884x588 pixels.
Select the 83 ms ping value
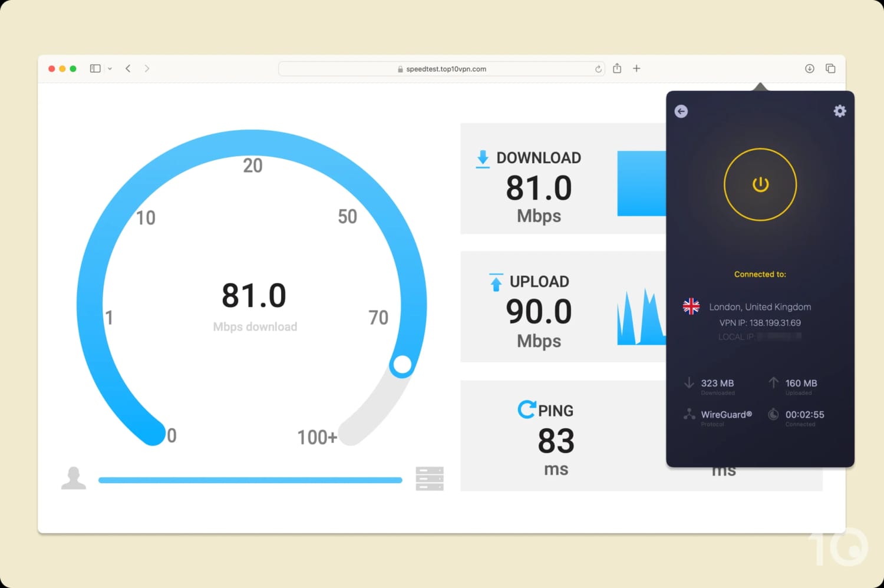click(x=556, y=441)
